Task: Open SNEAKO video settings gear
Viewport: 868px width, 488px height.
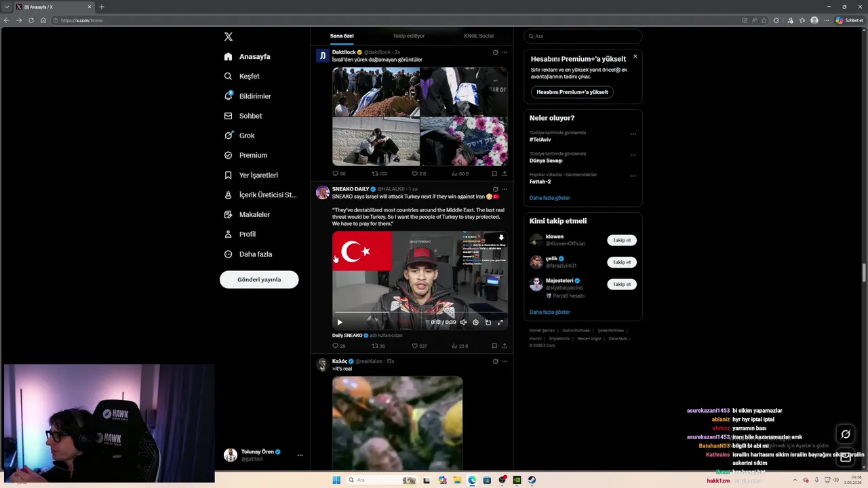Action: click(x=476, y=323)
